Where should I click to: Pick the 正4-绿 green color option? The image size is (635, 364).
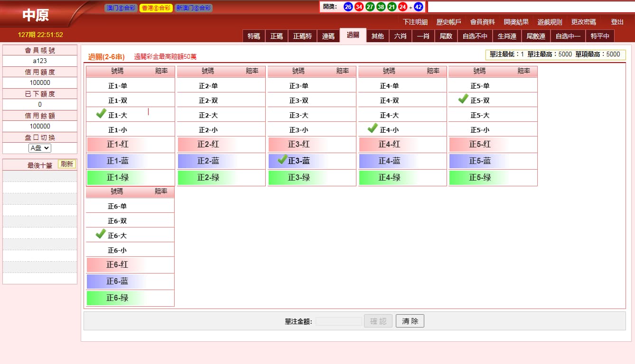click(x=389, y=178)
